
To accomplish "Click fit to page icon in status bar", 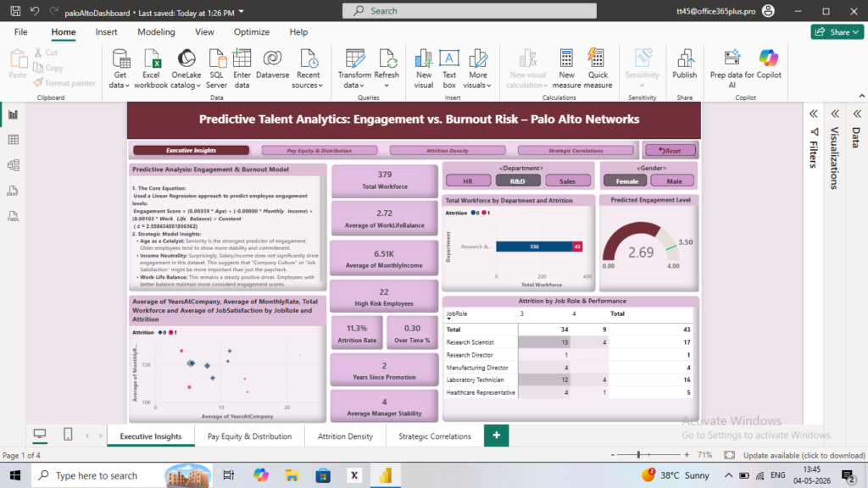I will click(730, 455).
